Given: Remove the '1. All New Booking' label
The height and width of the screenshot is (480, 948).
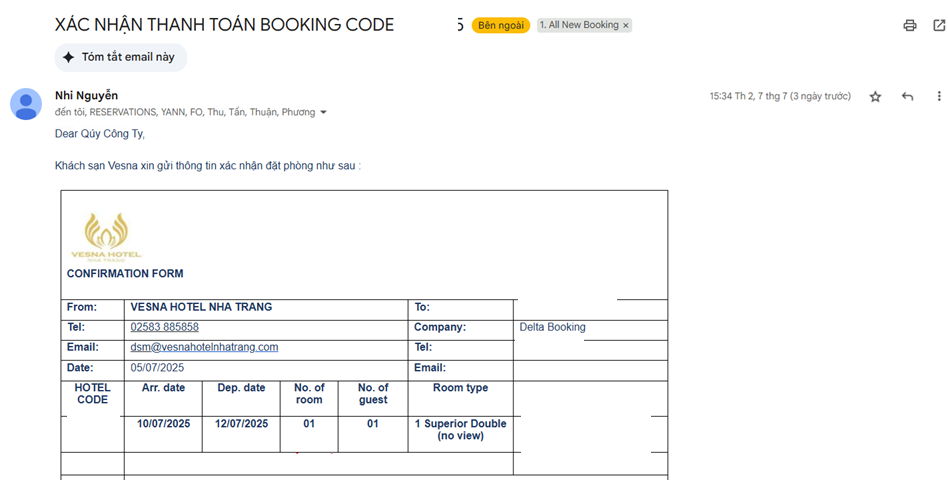Looking at the screenshot, I should 626,25.
